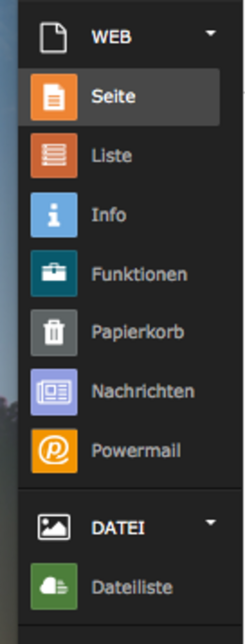
Task: Click the blue Info module icon
Action: tap(54, 215)
